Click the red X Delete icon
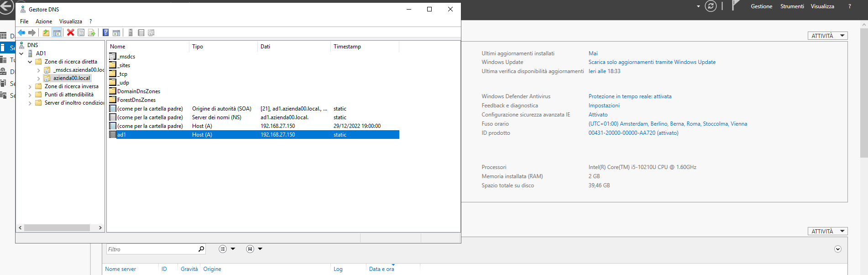Viewport: 868px width, 275px height. [x=71, y=32]
